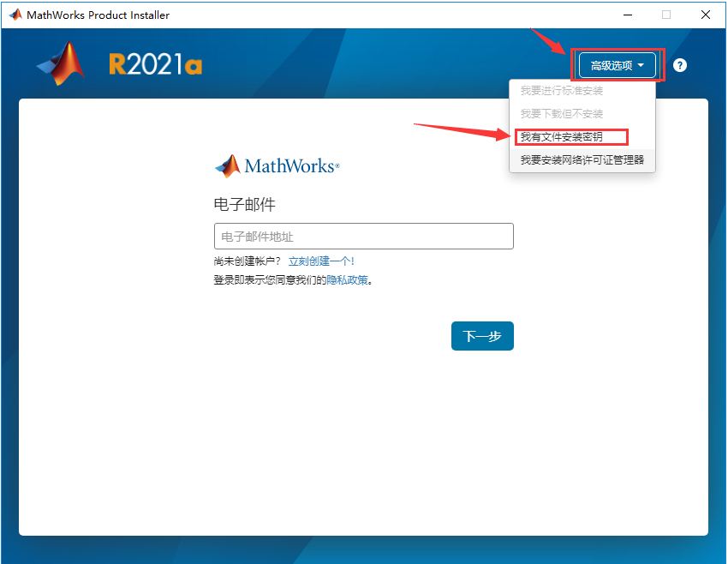Image resolution: width=728 pixels, height=564 pixels.
Task: Focus the 电子邮件地址 input field
Action: click(363, 236)
